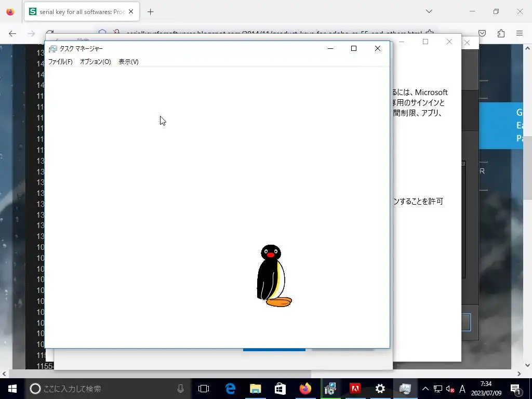
Task: Launch Microsoft Edge from taskbar
Action: pyautogui.click(x=230, y=389)
